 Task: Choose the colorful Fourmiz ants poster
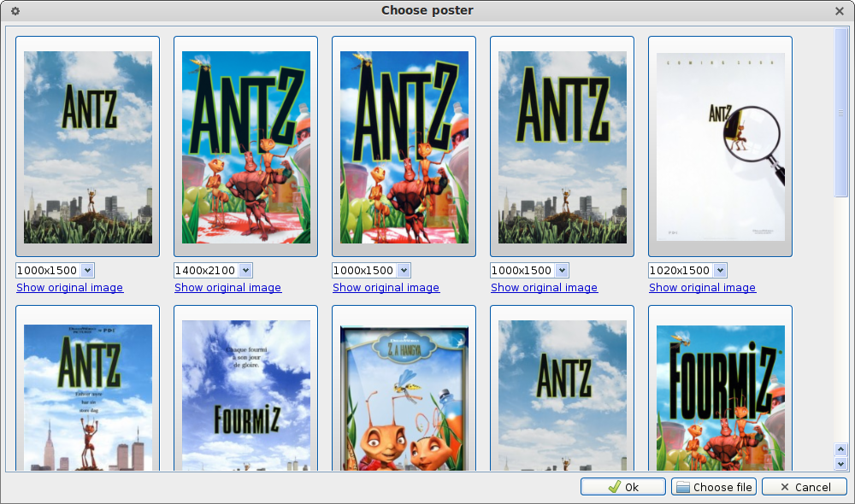click(x=720, y=388)
